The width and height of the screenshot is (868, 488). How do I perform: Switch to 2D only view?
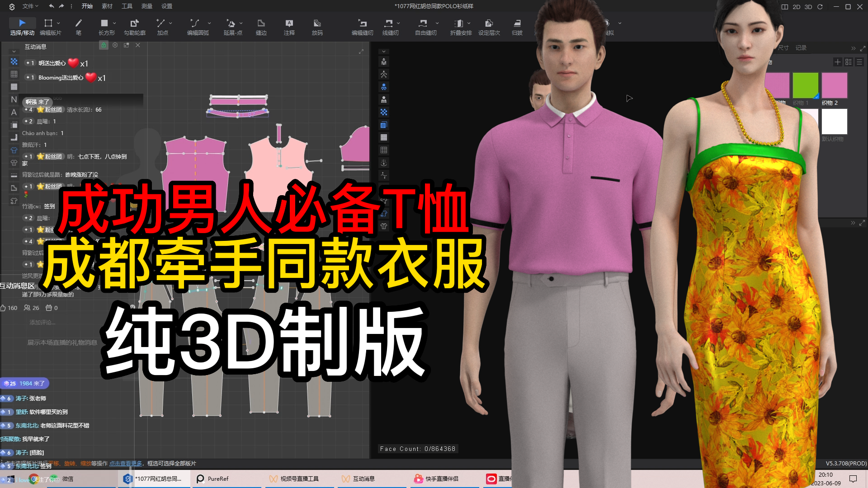(797, 7)
